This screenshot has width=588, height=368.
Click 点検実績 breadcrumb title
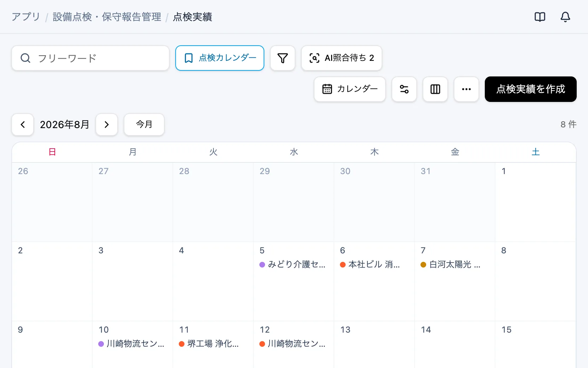pyautogui.click(x=193, y=17)
